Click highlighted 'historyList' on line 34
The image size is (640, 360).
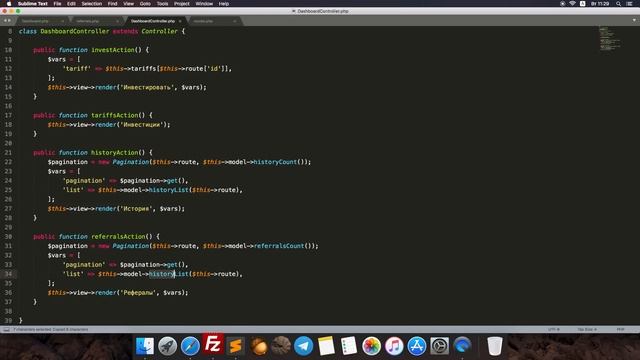point(169,274)
